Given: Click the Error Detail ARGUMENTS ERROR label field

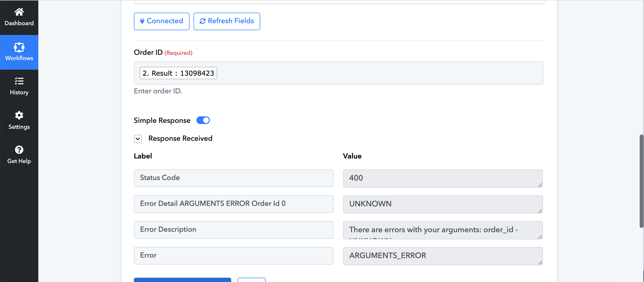Looking at the screenshot, I should 234,204.
